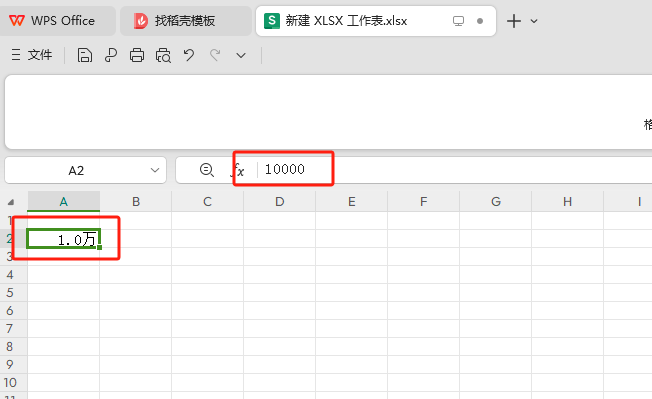Select row 8 header
Viewport: 652px width, 399px height.
(13, 346)
